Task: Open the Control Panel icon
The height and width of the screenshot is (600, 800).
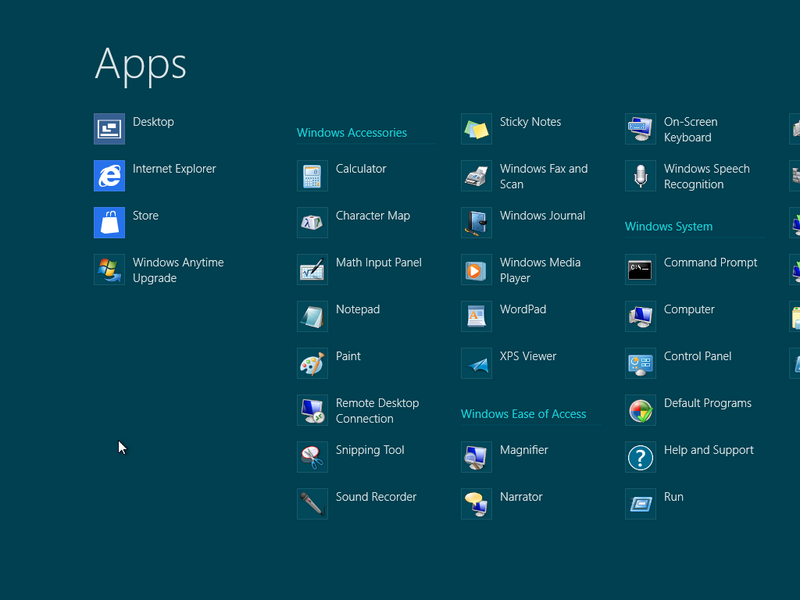Action: pos(640,363)
